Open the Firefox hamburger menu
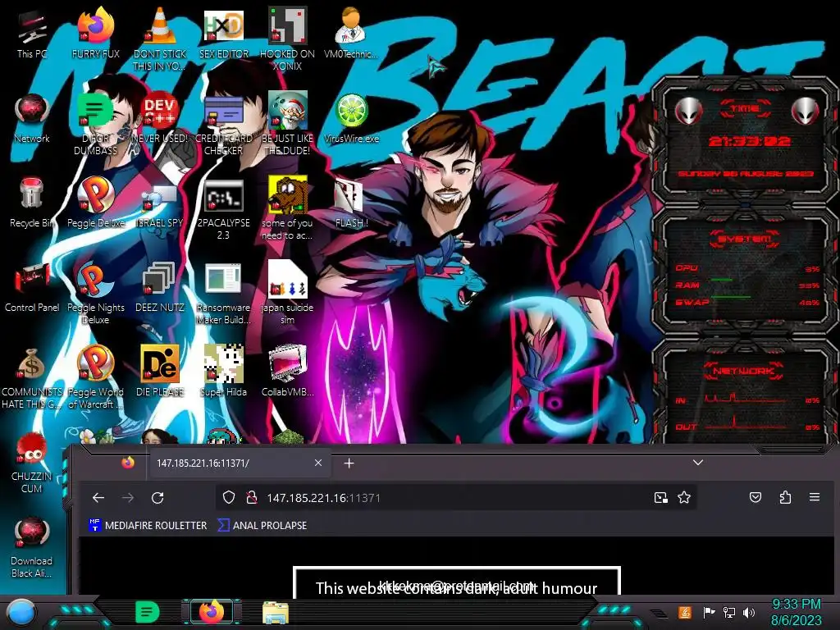 pyautogui.click(x=815, y=497)
